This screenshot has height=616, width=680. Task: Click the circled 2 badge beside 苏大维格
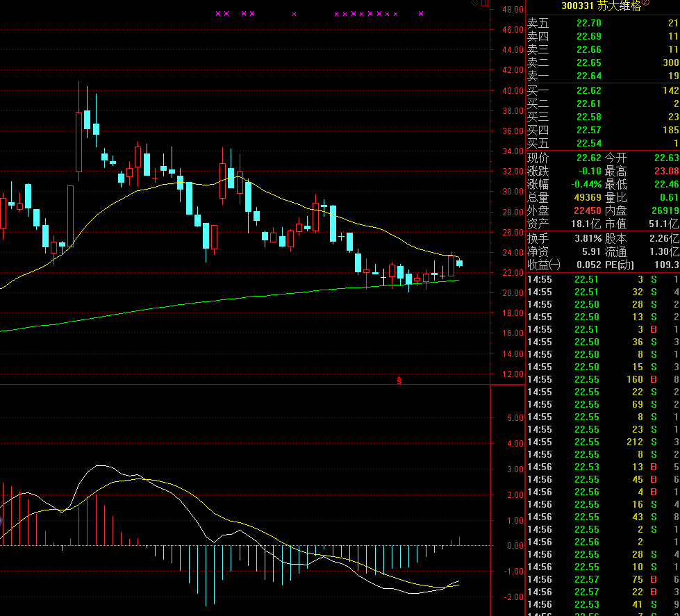pyautogui.click(x=646, y=3)
